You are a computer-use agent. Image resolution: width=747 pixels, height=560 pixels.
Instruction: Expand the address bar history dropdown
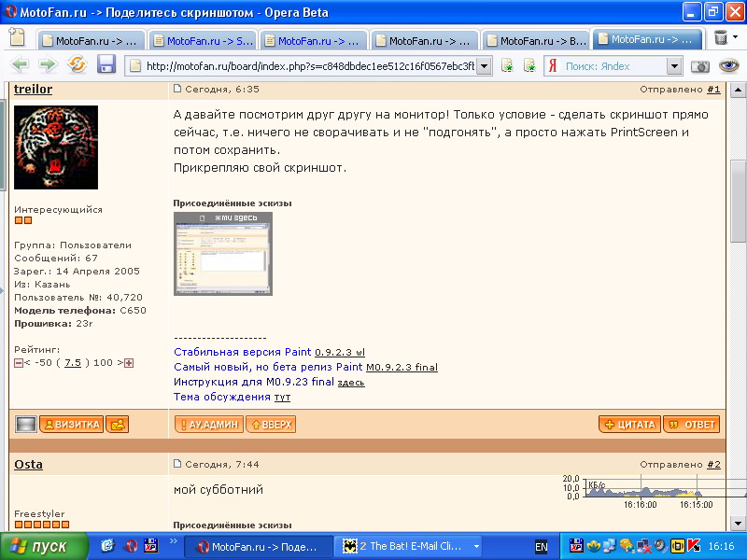484,66
